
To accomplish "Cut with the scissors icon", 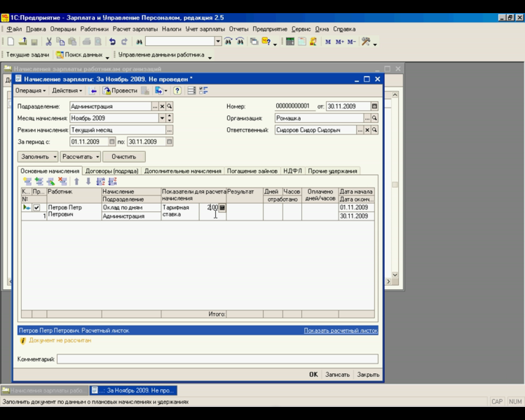I will pyautogui.click(x=49, y=41).
